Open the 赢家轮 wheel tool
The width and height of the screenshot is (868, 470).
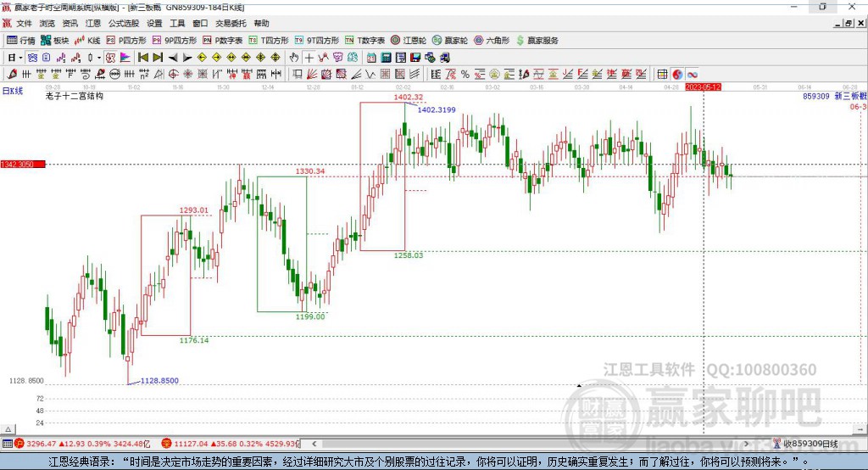tap(450, 40)
